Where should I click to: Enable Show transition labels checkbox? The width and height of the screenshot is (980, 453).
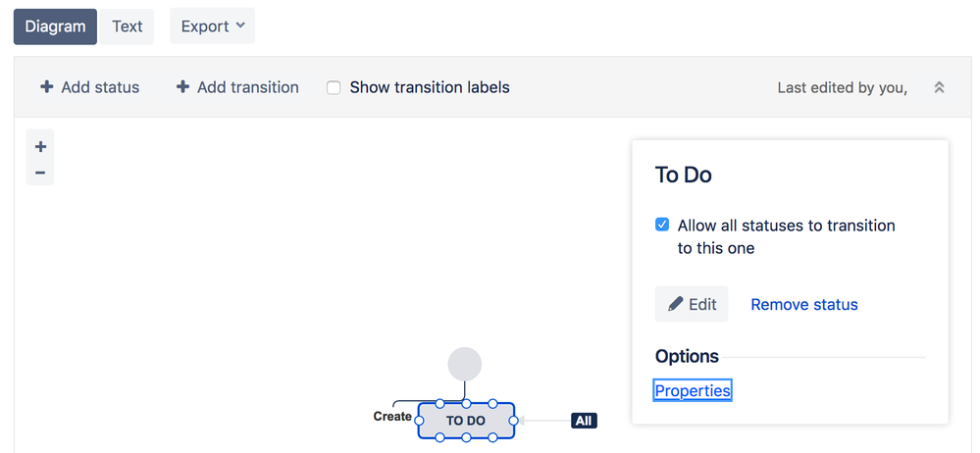click(x=334, y=87)
